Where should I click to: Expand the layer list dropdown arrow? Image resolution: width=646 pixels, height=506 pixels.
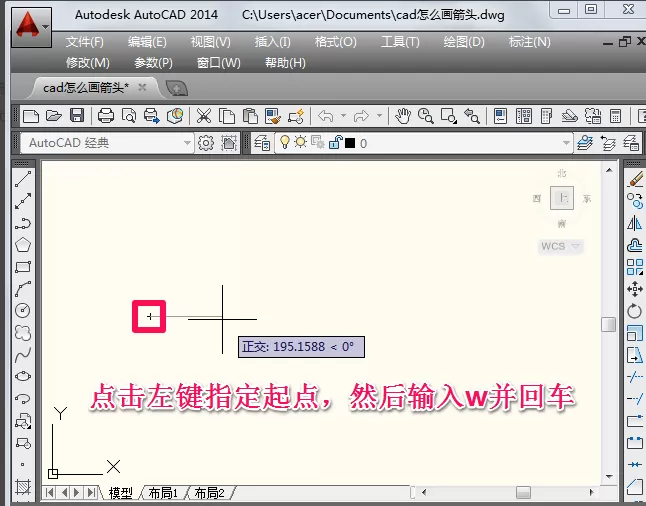point(566,143)
